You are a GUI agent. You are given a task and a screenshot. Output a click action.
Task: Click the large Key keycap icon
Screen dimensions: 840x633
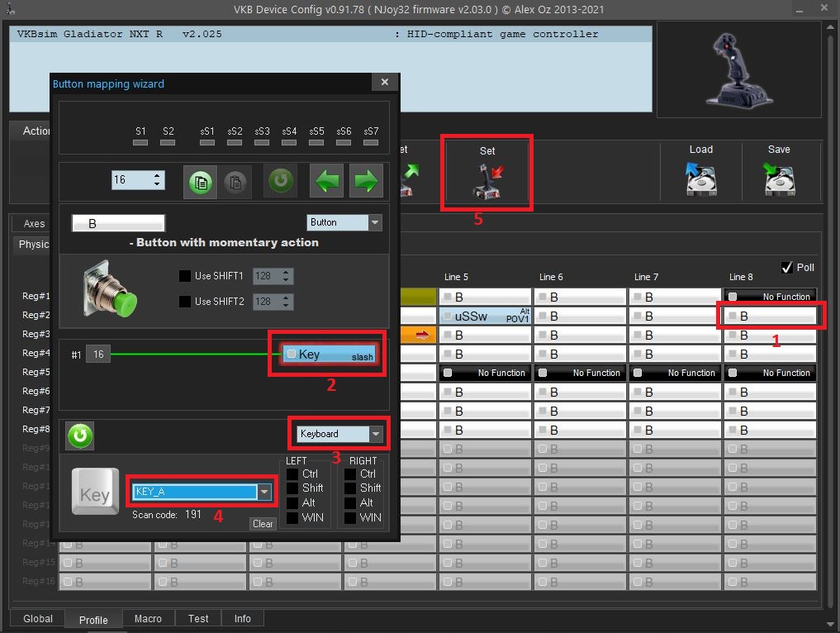click(x=95, y=492)
